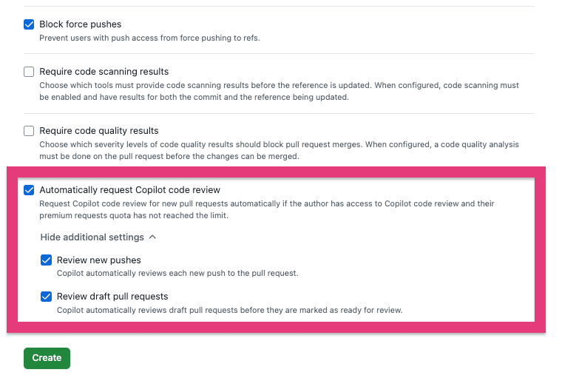Click the "Require code quality results" label
The width and height of the screenshot is (579, 392).
coord(98,131)
